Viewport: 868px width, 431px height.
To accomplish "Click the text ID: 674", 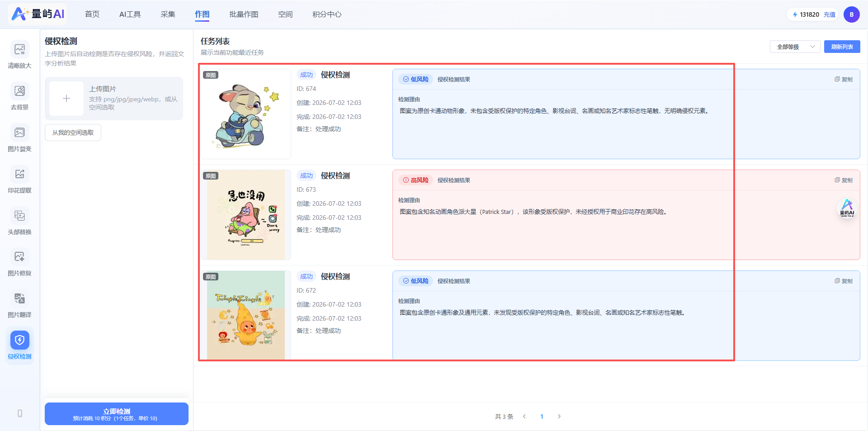I will (306, 89).
